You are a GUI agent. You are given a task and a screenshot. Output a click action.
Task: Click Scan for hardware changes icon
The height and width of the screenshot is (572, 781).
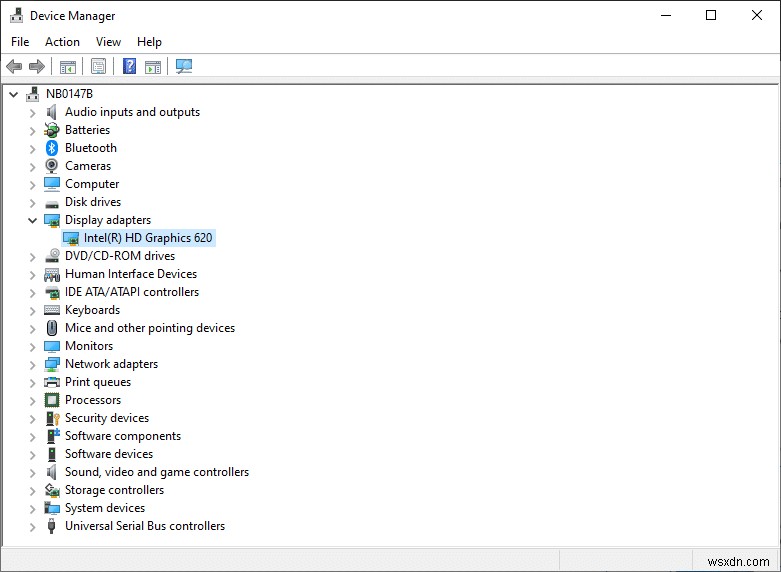pos(184,66)
